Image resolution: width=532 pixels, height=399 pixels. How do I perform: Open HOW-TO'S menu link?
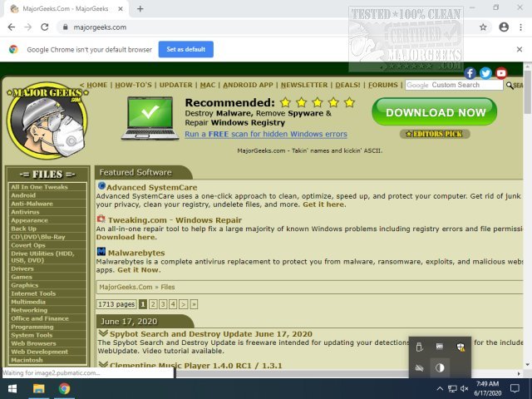tap(133, 85)
